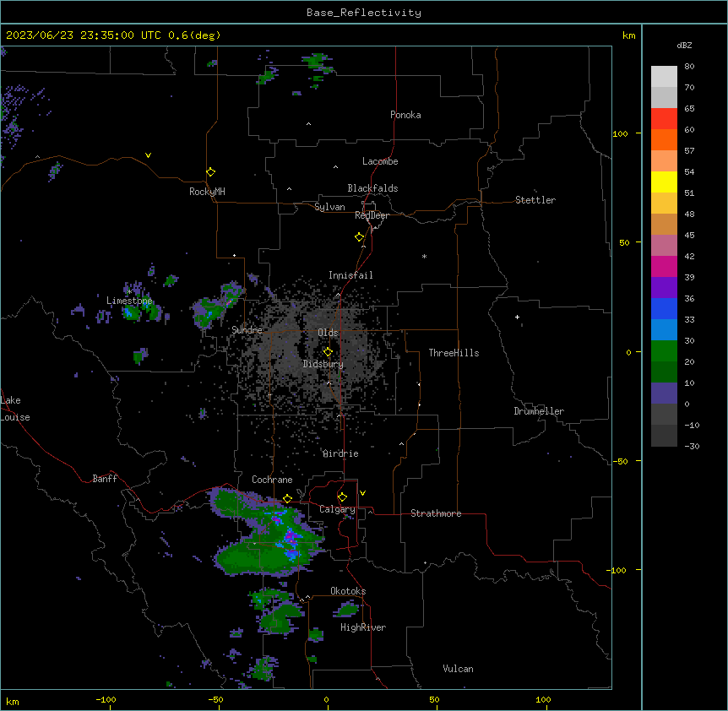Pick the 65 dBZ red legend swatch
Viewport: 728px width, 711px height.
pos(664,118)
